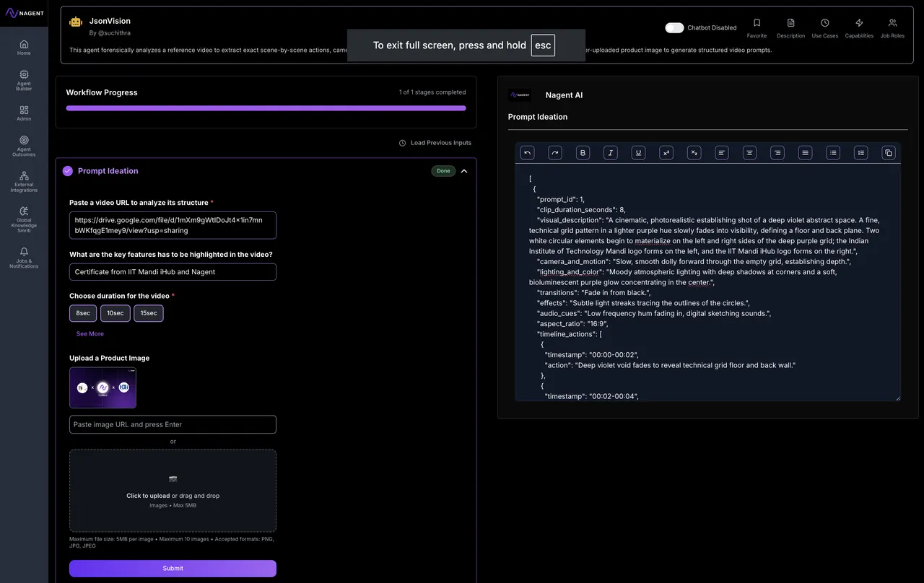Select the 8sec duration option
This screenshot has width=924, height=583.
83,313
